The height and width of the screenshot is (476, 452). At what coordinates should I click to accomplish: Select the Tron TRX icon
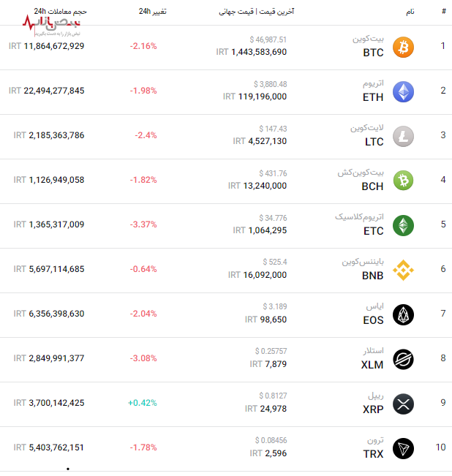(x=403, y=447)
